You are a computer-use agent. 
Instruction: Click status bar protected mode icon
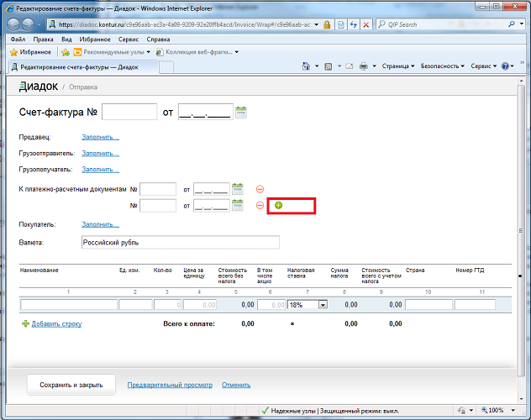coord(461,411)
